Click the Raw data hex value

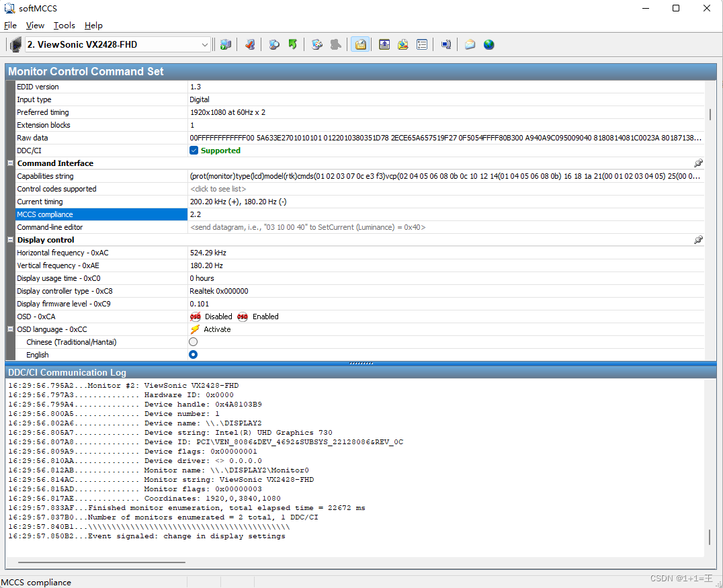[x=445, y=138]
